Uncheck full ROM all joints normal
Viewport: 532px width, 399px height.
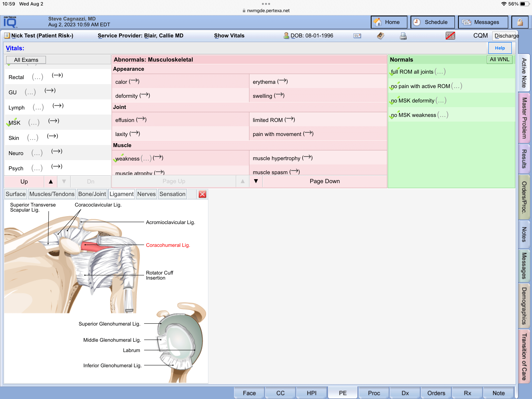[x=412, y=72]
